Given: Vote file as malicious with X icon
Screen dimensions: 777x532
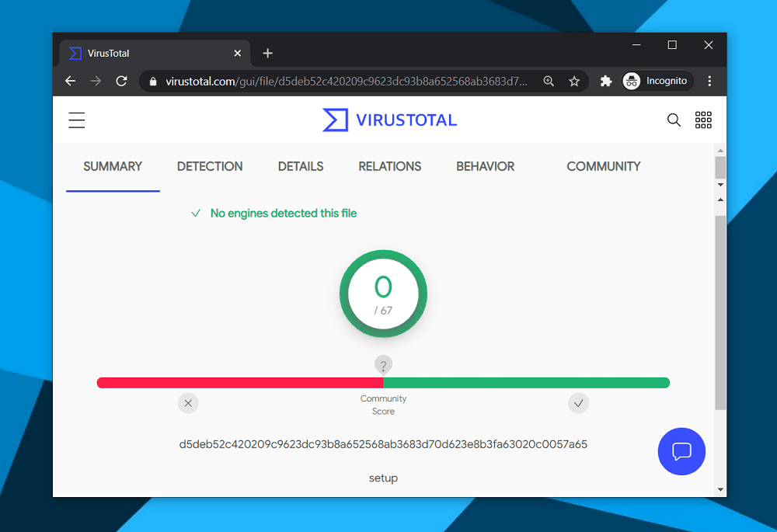Looking at the screenshot, I should [x=188, y=403].
